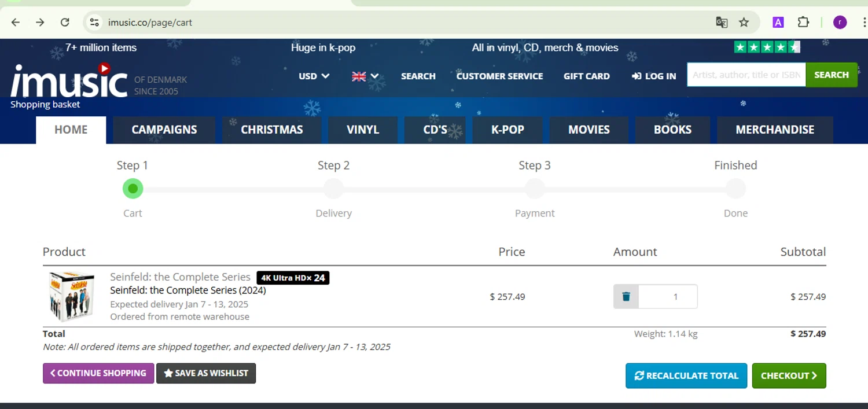Go back with browser back arrow
This screenshot has width=868, height=409.
point(16,23)
